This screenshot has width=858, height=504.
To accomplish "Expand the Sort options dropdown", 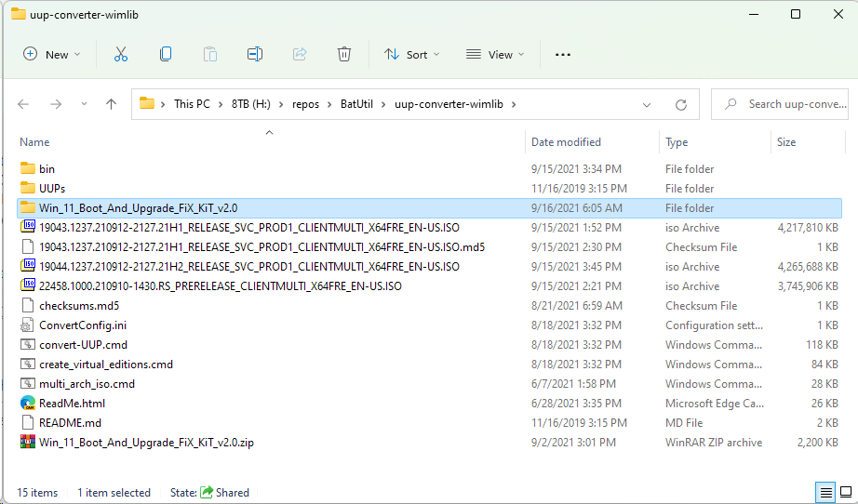I will [406, 55].
